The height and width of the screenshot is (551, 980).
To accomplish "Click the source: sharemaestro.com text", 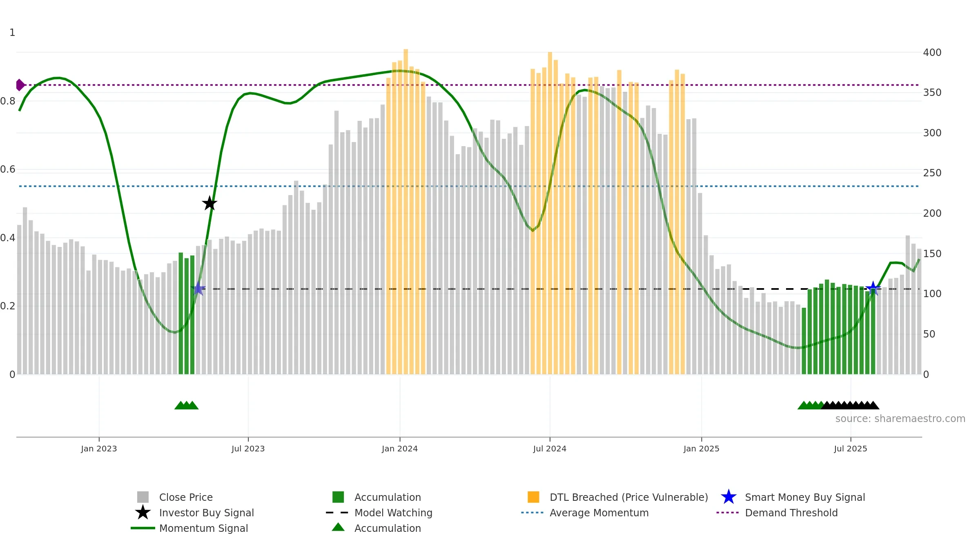I will click(900, 419).
